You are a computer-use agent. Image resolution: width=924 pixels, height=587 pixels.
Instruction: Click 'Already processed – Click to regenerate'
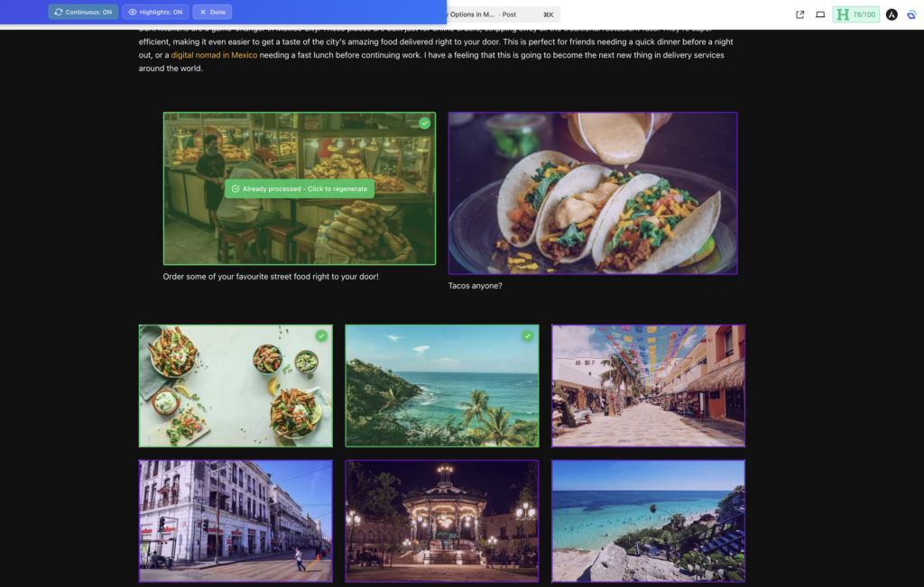pyautogui.click(x=300, y=188)
